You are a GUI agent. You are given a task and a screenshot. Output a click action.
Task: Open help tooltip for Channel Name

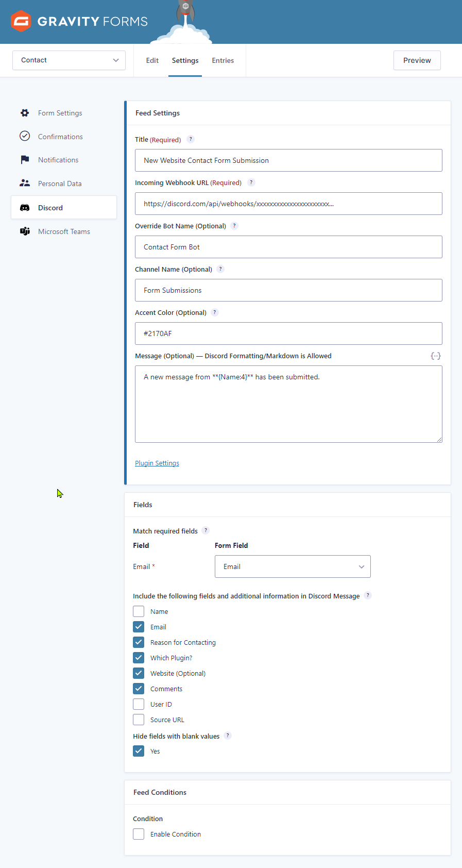(220, 269)
